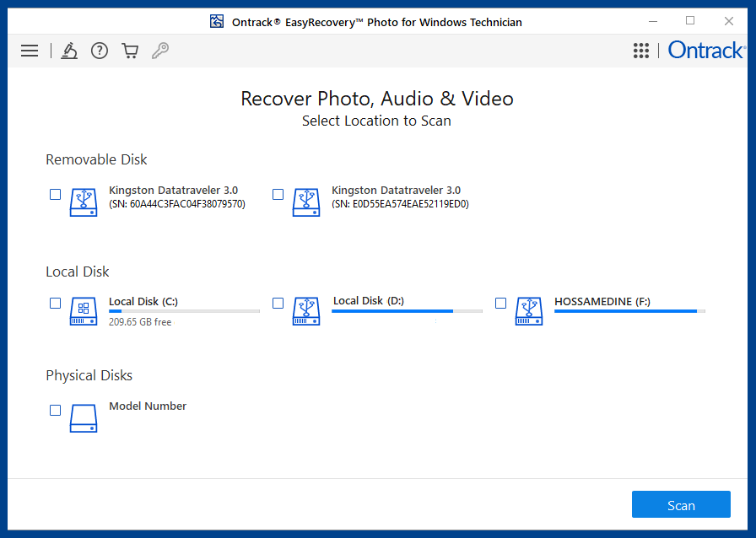756x538 pixels.
Task: Select the HOSSAMEDINE (F:) checkbox
Action: [501, 304]
